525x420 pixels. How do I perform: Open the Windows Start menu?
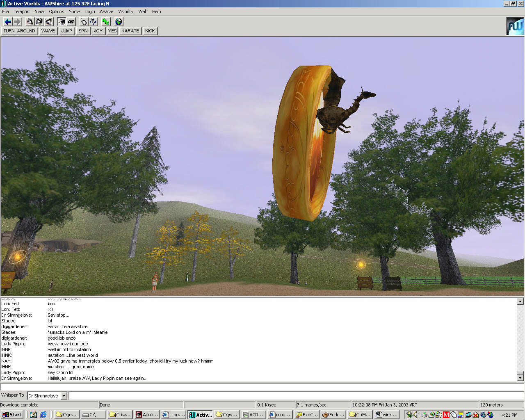click(x=12, y=415)
